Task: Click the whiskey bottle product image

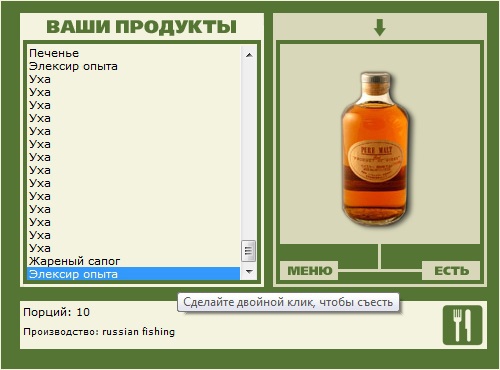Action: [x=376, y=148]
